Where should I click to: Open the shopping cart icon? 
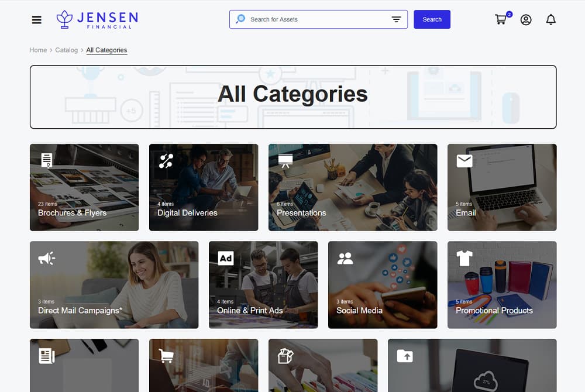click(x=501, y=19)
